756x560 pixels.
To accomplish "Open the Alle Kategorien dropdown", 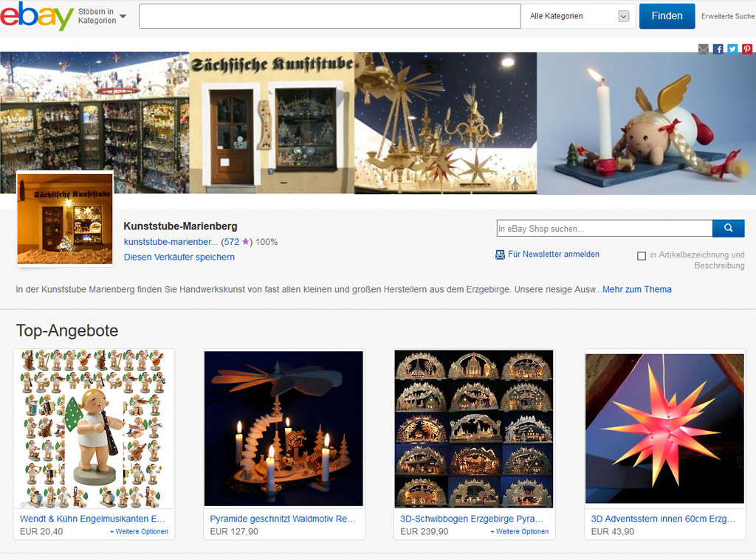I will tap(579, 16).
